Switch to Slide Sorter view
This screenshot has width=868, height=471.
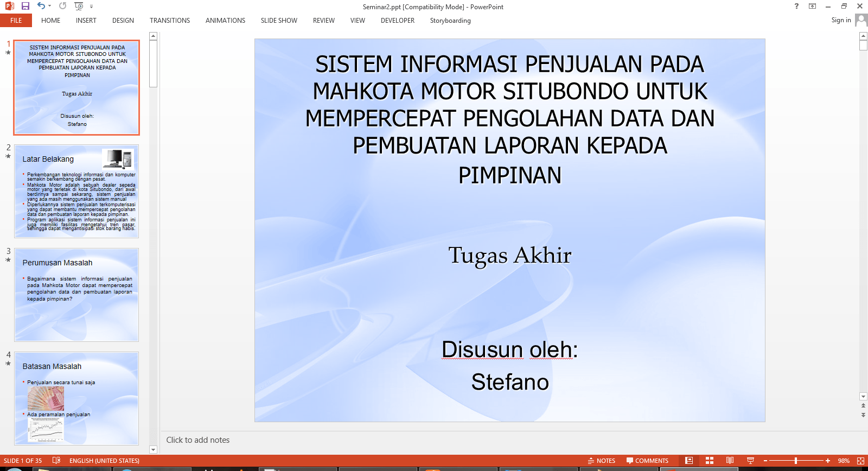pos(709,461)
